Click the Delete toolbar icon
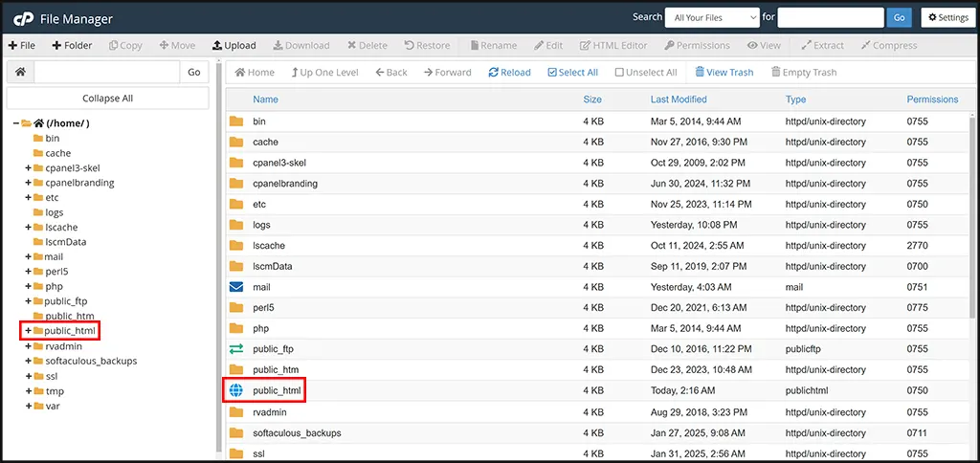This screenshot has height=463, width=980. click(352, 46)
